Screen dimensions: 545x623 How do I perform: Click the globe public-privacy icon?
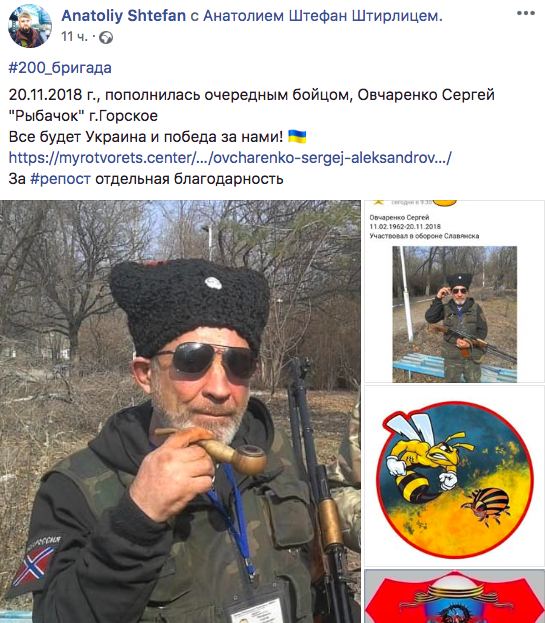pyautogui.click(x=106, y=38)
